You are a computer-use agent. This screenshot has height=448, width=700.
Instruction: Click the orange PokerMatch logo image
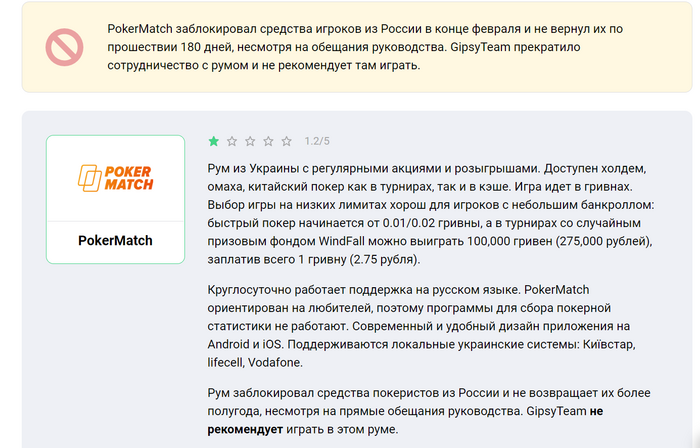click(116, 178)
